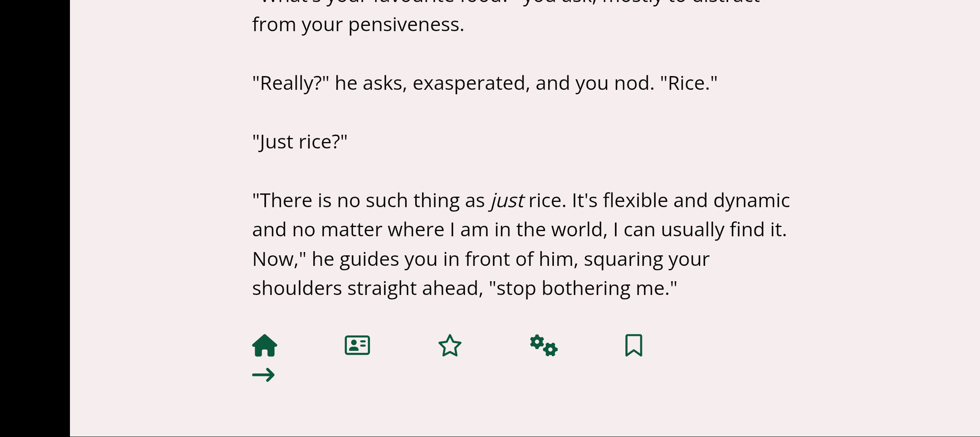980x437 pixels.
Task: Click the "Just rice?" paragraph
Action: [x=300, y=142]
